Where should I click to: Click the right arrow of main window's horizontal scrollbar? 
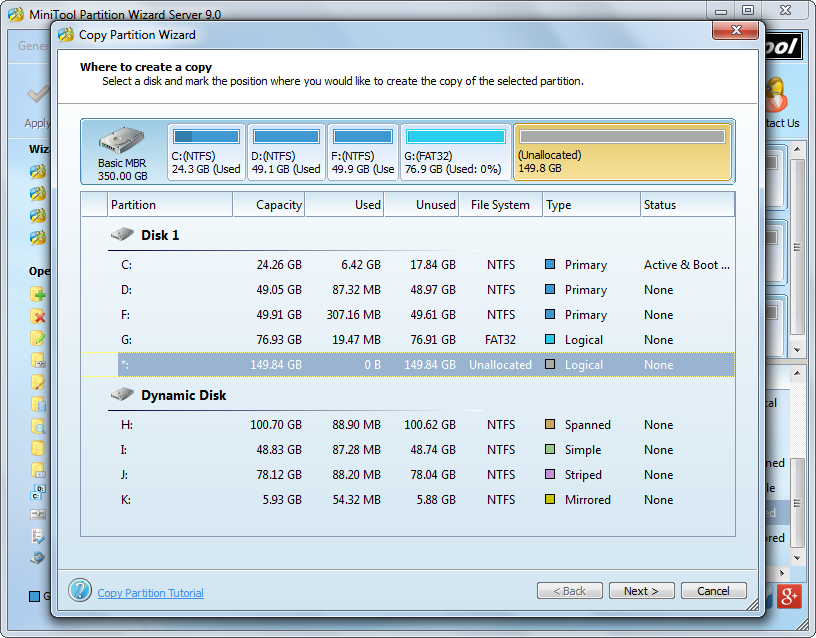782,573
